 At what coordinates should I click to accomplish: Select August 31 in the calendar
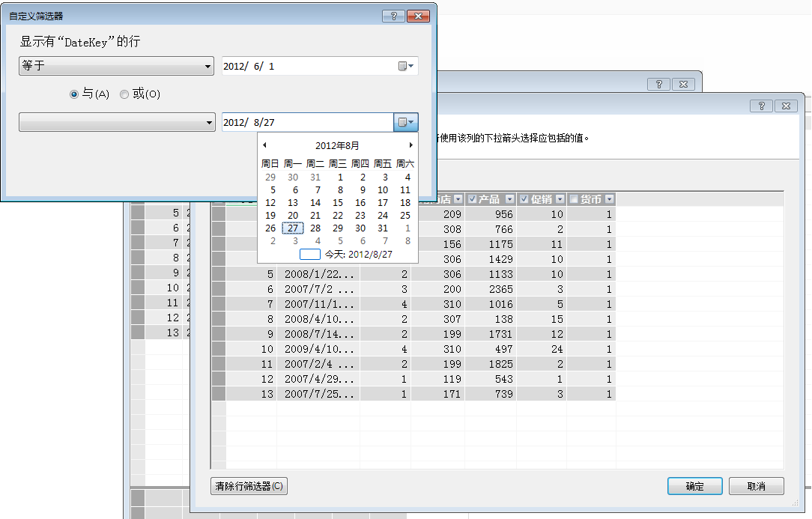[383, 228]
